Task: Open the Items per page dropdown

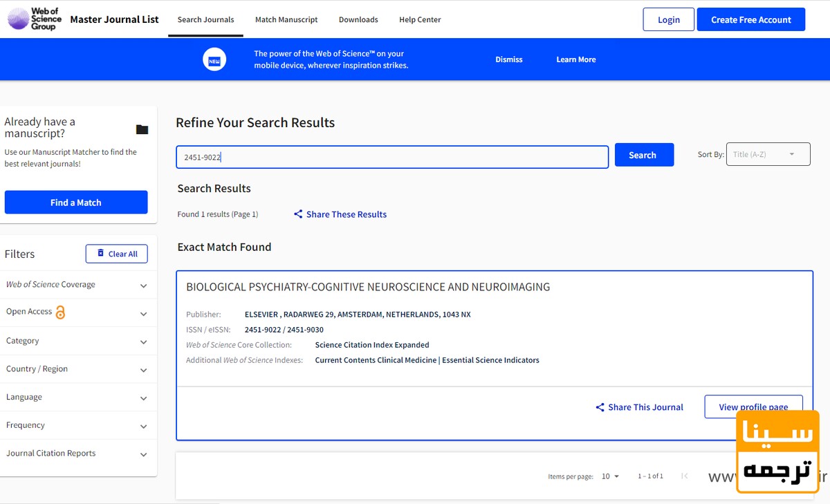Action: click(x=610, y=476)
